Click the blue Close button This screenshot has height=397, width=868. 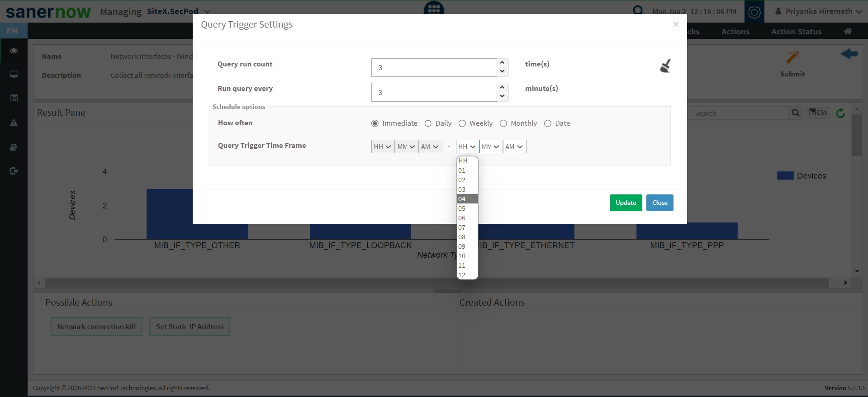[659, 203]
